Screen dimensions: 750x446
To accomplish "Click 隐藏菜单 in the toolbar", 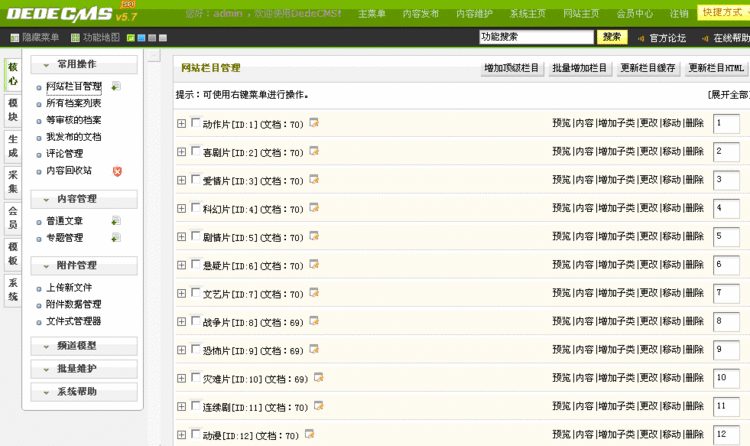I will pyautogui.click(x=35, y=37).
